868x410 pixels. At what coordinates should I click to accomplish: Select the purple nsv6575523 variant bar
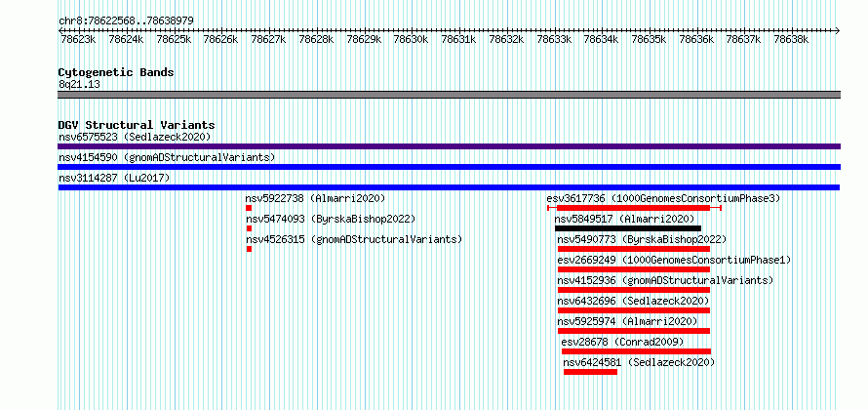click(449, 146)
